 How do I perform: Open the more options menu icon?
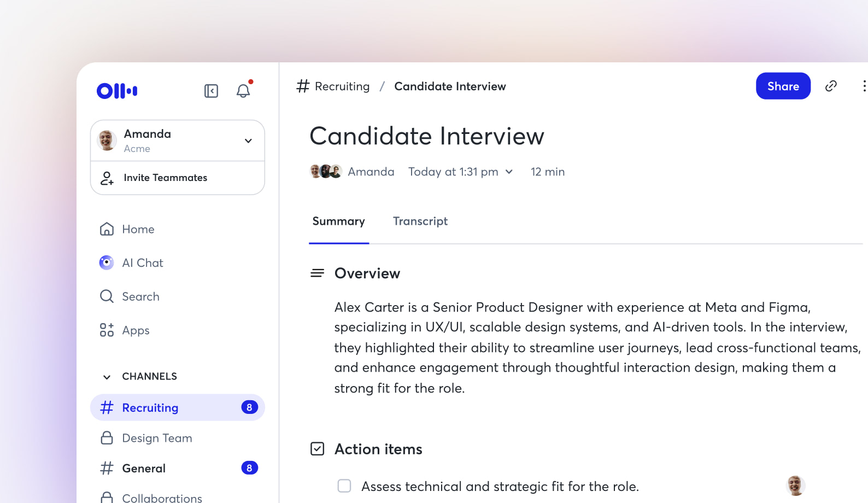point(863,86)
